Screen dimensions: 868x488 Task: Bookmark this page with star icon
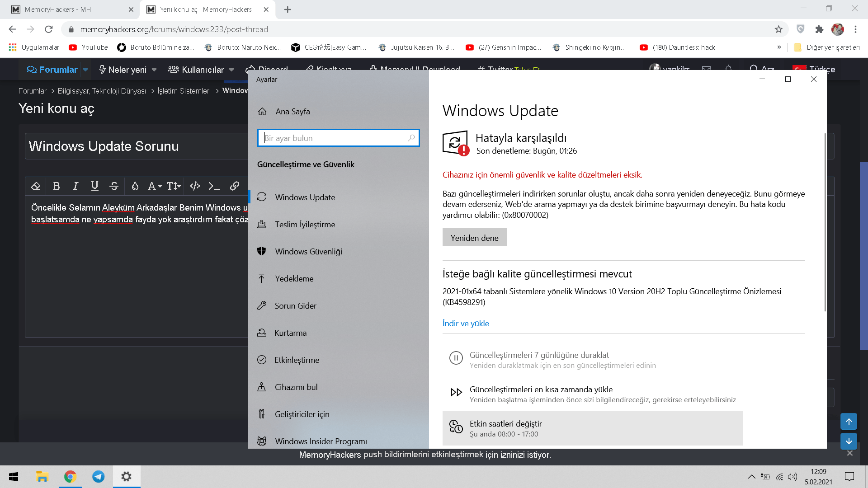(x=778, y=29)
